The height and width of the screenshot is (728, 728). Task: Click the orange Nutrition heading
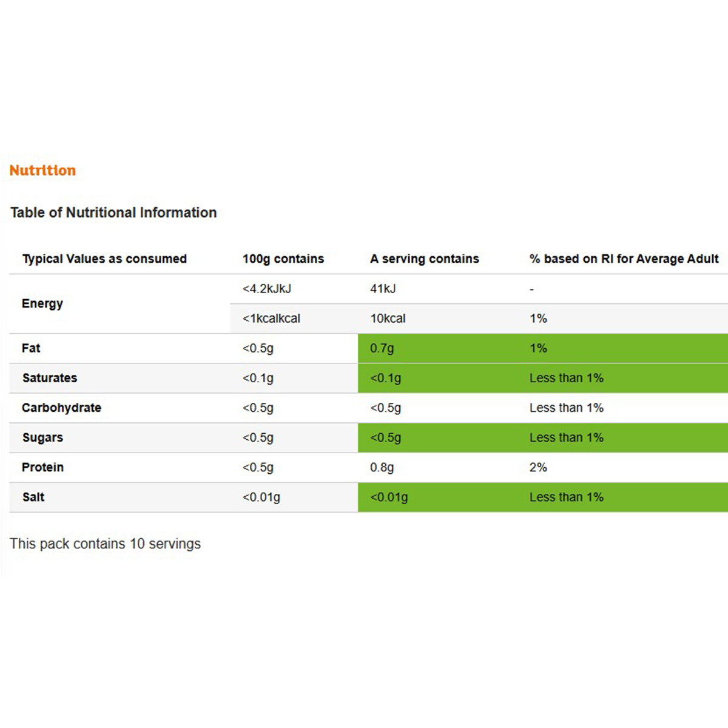click(42, 170)
